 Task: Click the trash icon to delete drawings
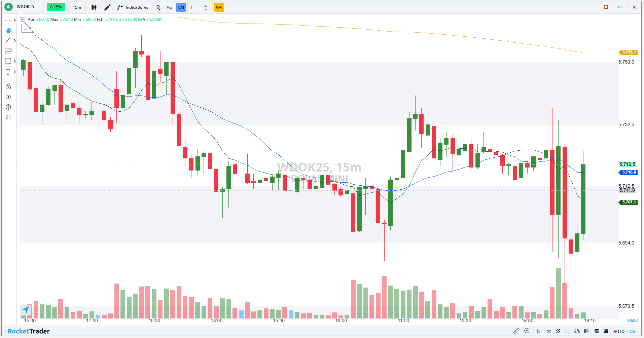coord(8,117)
